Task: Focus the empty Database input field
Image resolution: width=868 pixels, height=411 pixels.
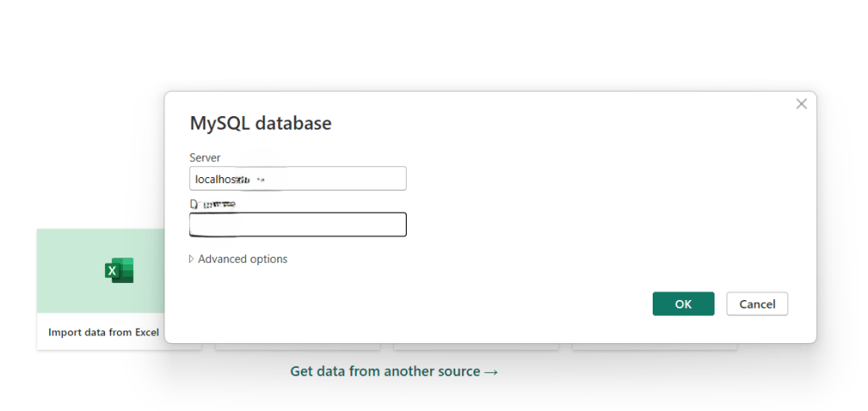Action: tap(298, 225)
